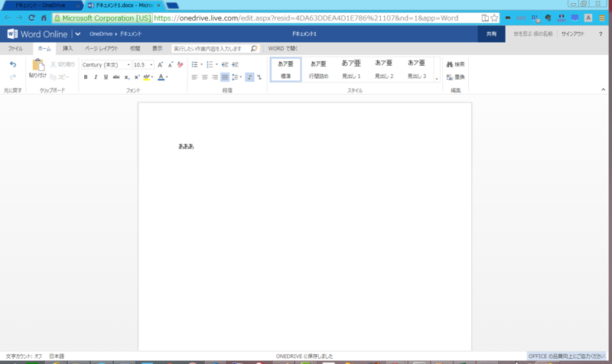Click the Undo arrow icon

(x=13, y=64)
